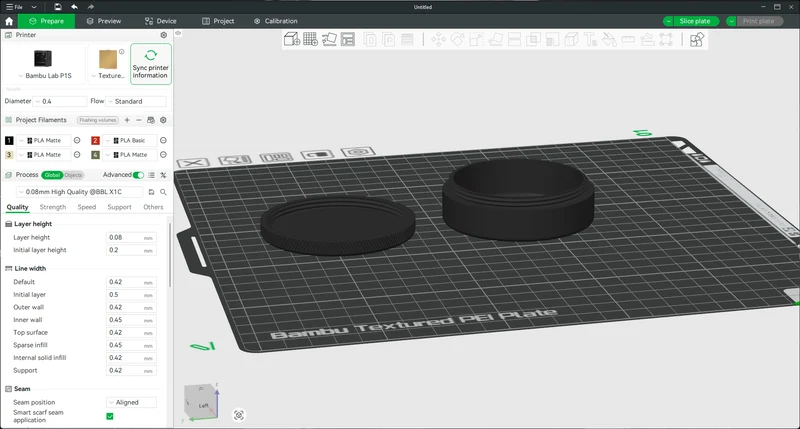Click the Flushing volumes button
Screen dimensions: 800x429
[x=98, y=120]
